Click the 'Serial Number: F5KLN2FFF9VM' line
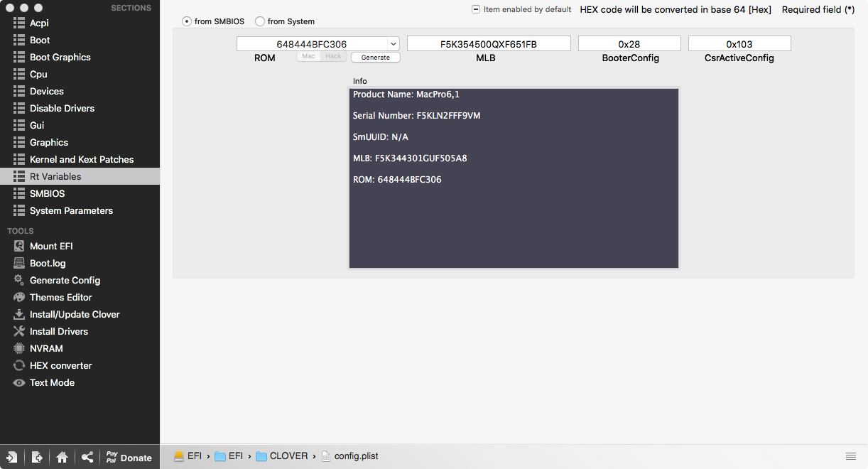The height and width of the screenshot is (469, 868). click(416, 115)
